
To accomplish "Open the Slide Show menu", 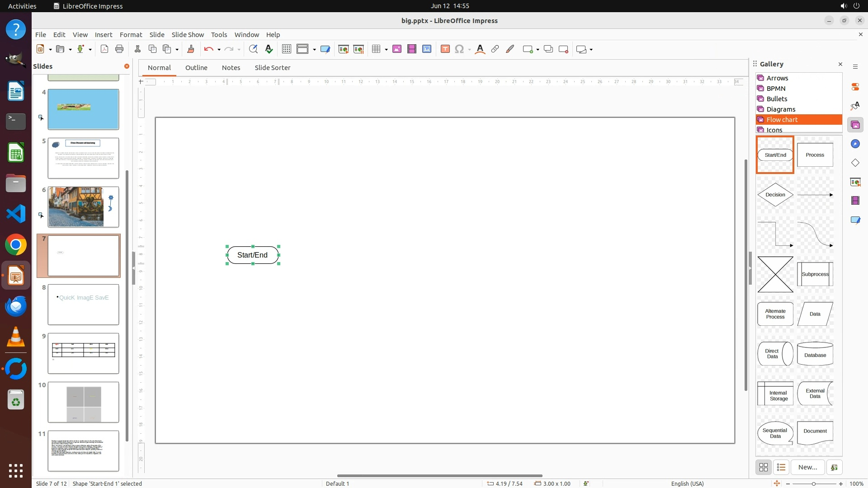I will coord(188,35).
